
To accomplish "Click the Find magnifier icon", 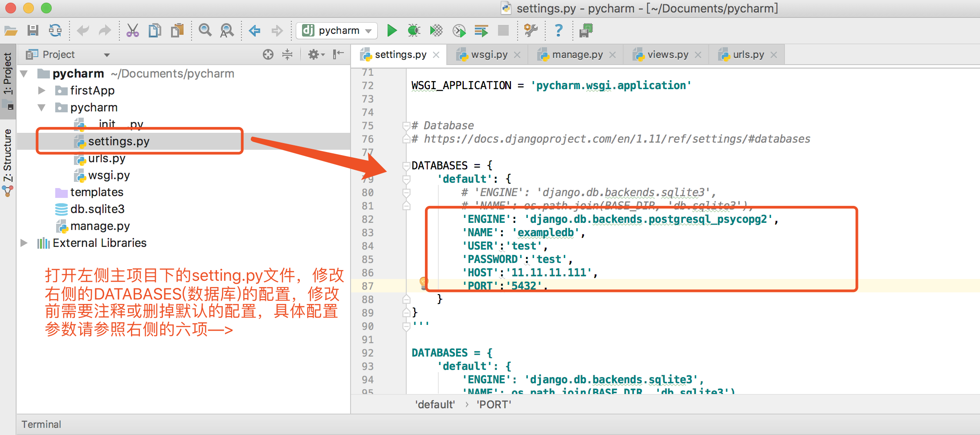I will point(205,31).
